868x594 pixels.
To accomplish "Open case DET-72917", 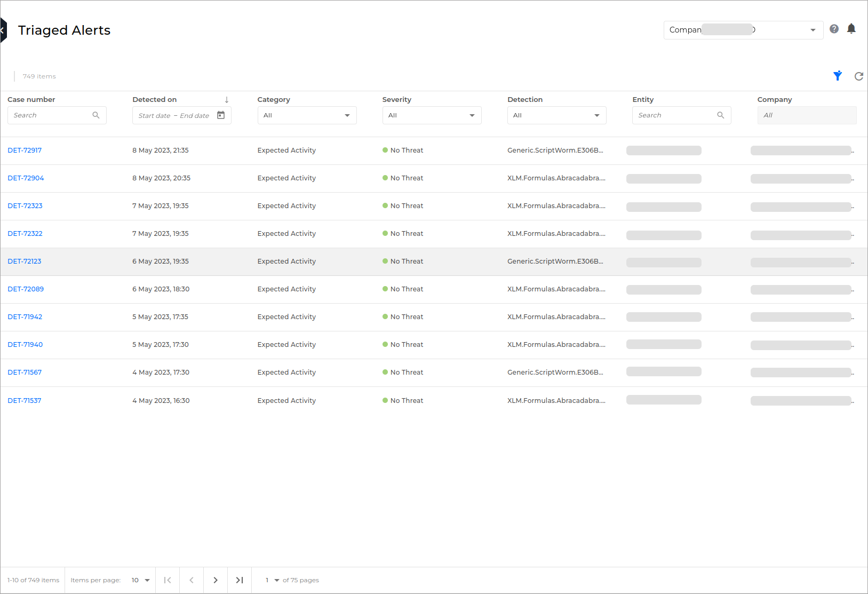I will [x=25, y=151].
